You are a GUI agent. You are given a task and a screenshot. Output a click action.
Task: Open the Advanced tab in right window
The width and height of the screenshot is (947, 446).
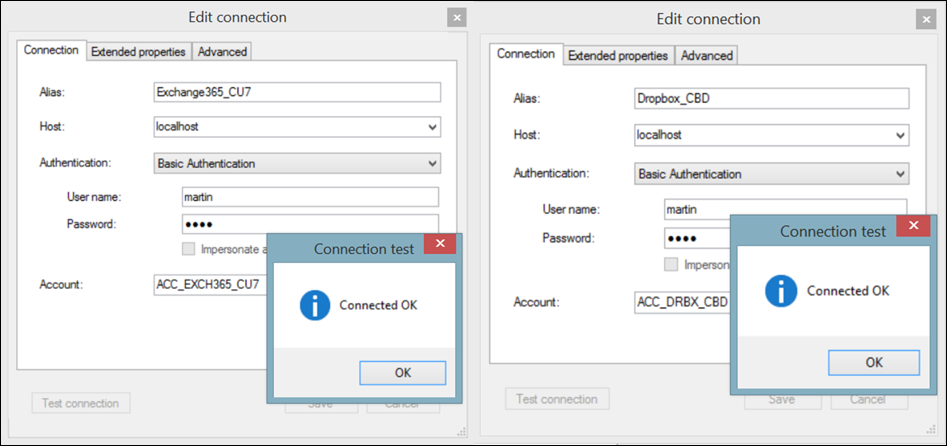coord(707,56)
